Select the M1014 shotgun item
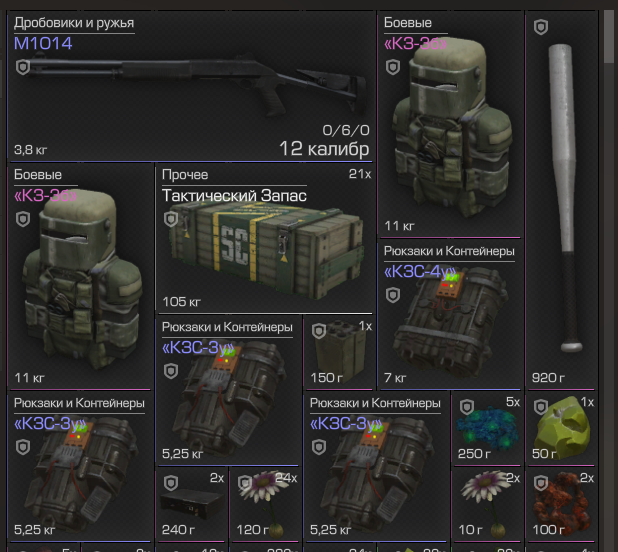618x552 pixels. 191,87
